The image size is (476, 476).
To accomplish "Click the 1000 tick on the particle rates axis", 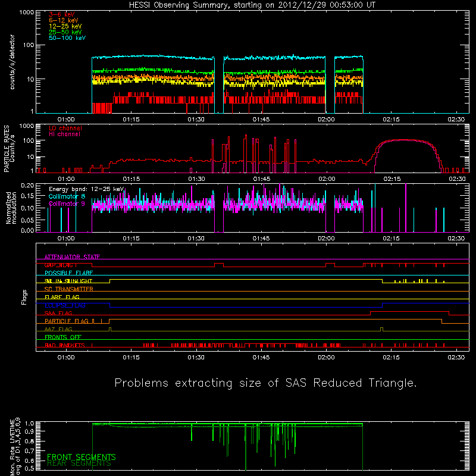I will coord(27,126).
